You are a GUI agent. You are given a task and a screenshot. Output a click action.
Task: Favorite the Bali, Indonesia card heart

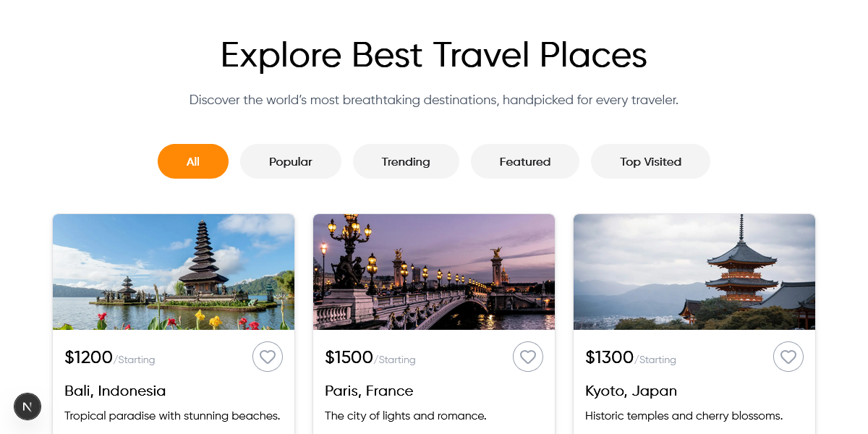[x=268, y=357]
